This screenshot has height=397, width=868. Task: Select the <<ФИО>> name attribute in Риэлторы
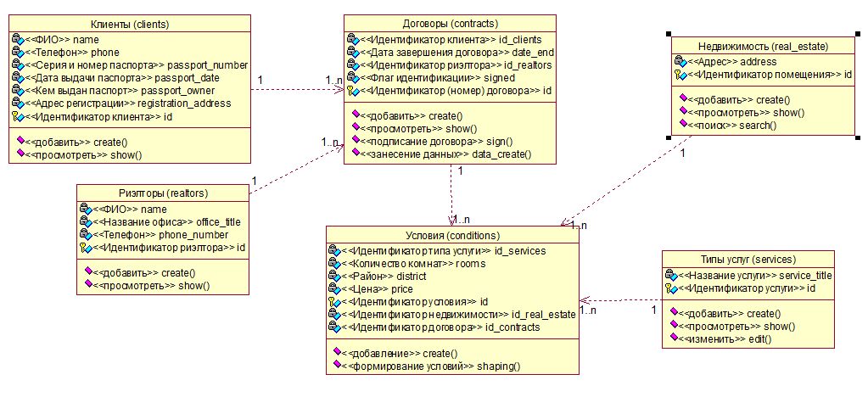pyautogui.click(x=129, y=210)
